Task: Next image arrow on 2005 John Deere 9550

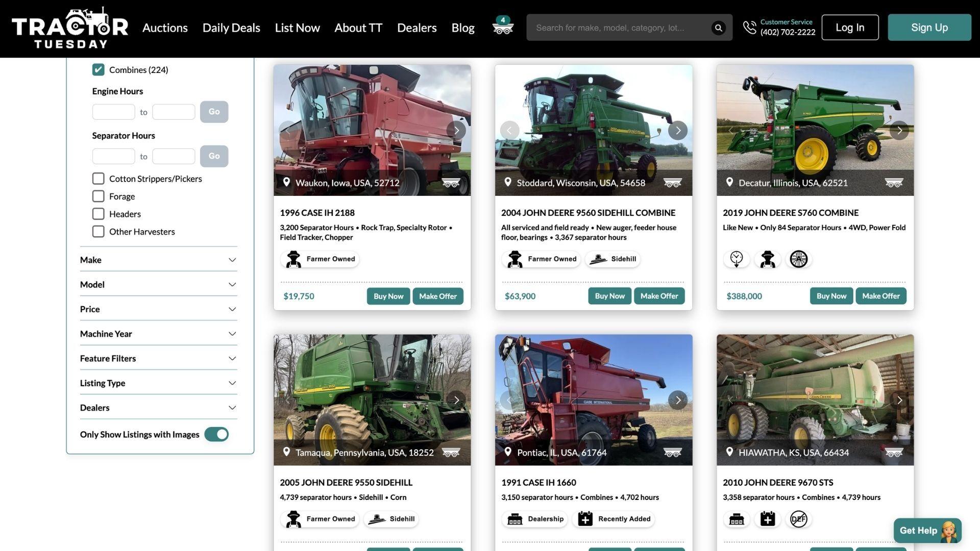Action: [x=456, y=400]
